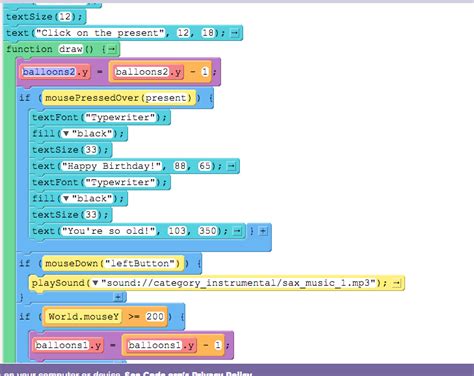Screen dimensions: 474x376
Task: Select the playSound block
Action: (x=217, y=283)
